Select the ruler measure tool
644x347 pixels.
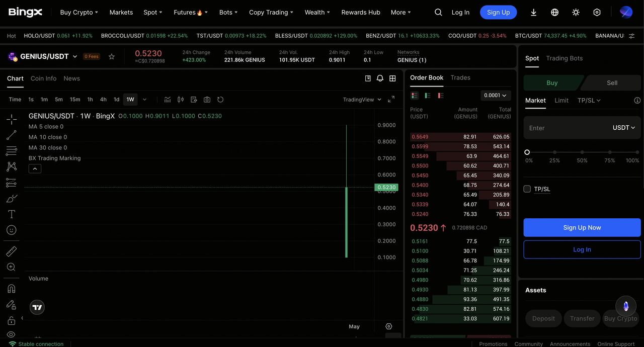11,251
